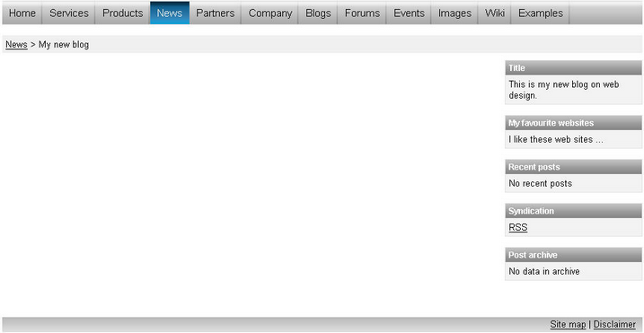Open the RSS syndication link
Image resolution: width=644 pixels, height=333 pixels.
pyautogui.click(x=518, y=227)
